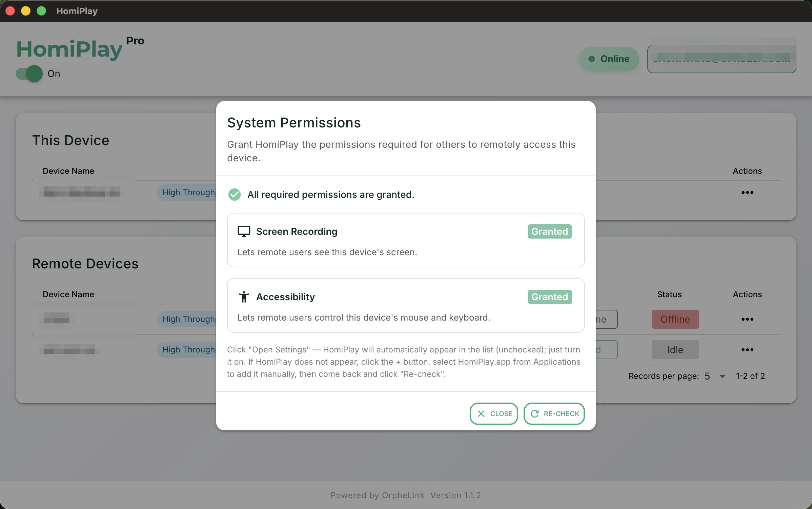Click the 'Powered by OrpheLink' footer text

point(377,495)
